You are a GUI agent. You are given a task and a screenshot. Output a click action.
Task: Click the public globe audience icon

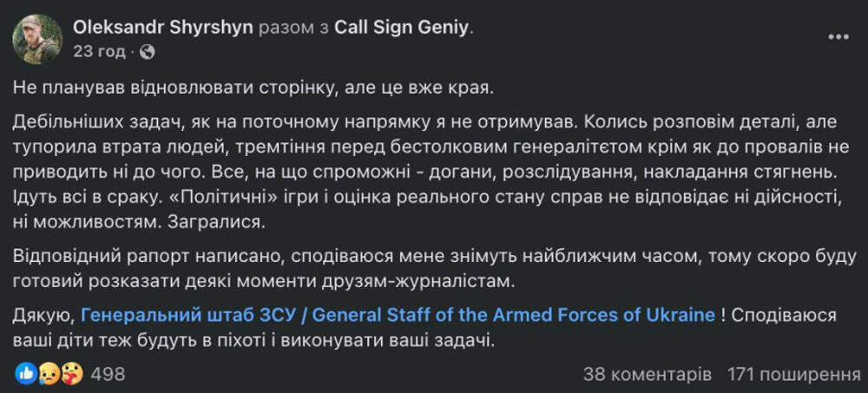click(x=148, y=53)
